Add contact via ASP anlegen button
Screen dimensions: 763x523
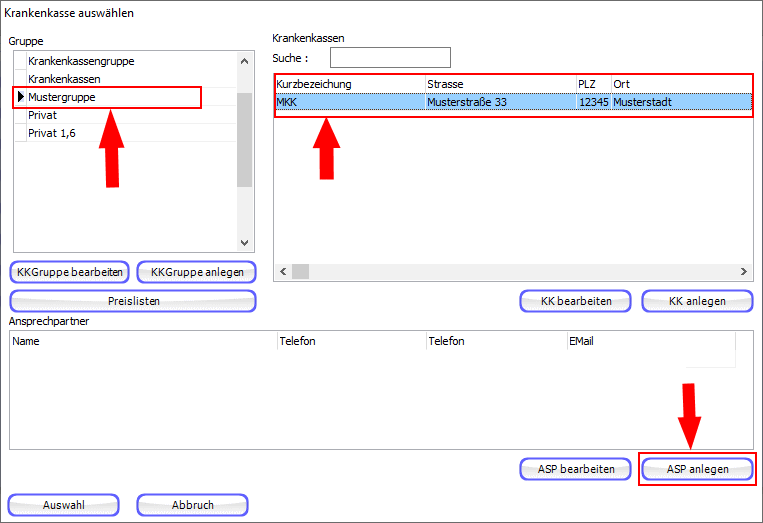click(697, 468)
